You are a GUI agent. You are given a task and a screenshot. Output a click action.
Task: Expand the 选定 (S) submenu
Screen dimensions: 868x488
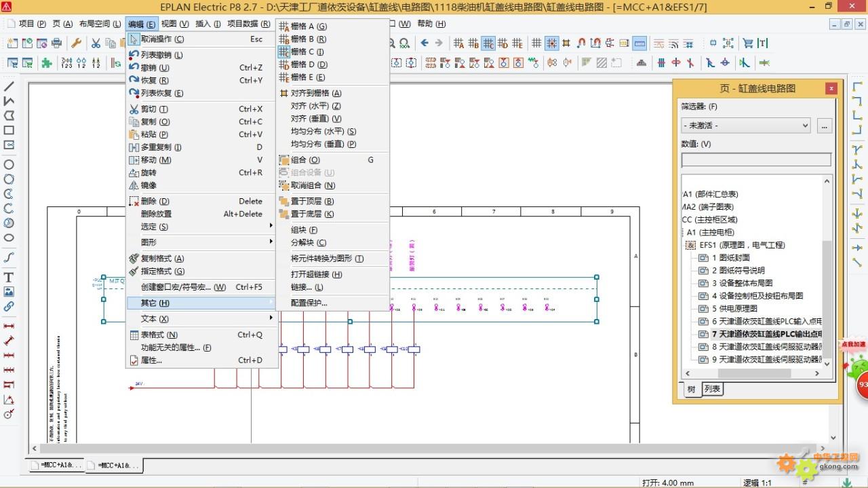click(x=202, y=227)
